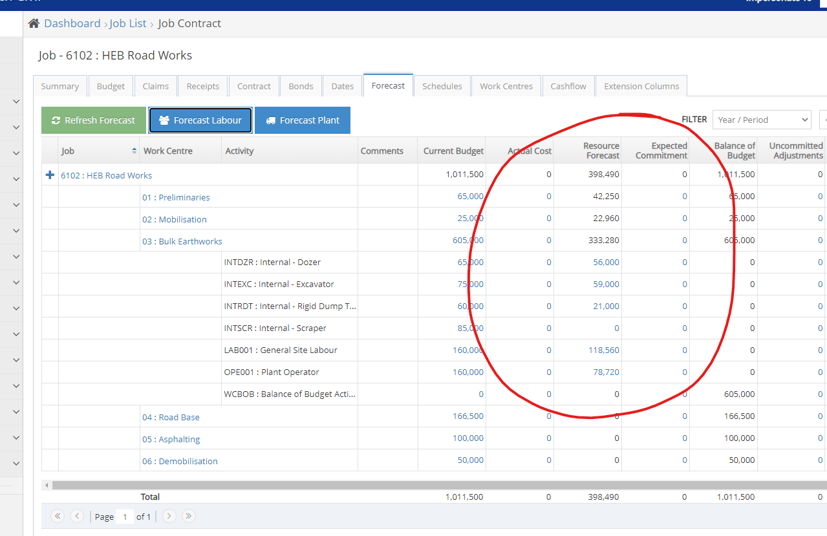The width and height of the screenshot is (827, 536).
Task: Click Current Budget 50,000 for Demobilisation
Action: pos(470,460)
